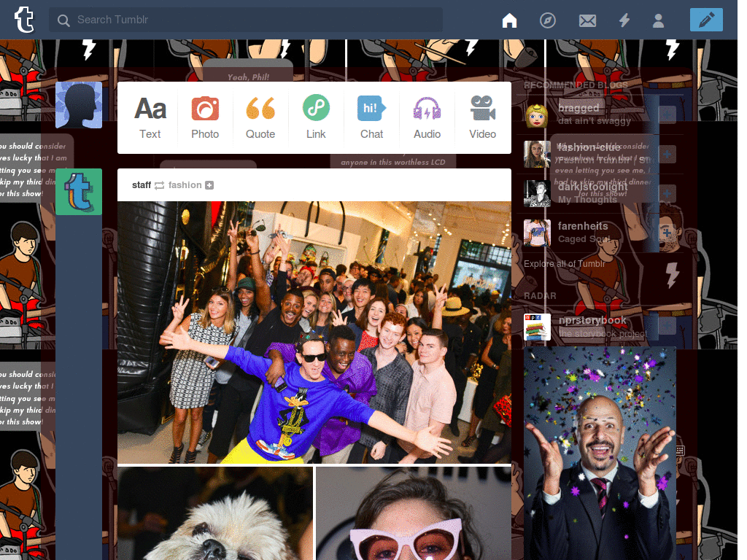Screen dimensions: 747x560
Task: Follow the farenheits blog
Action: [x=667, y=233]
